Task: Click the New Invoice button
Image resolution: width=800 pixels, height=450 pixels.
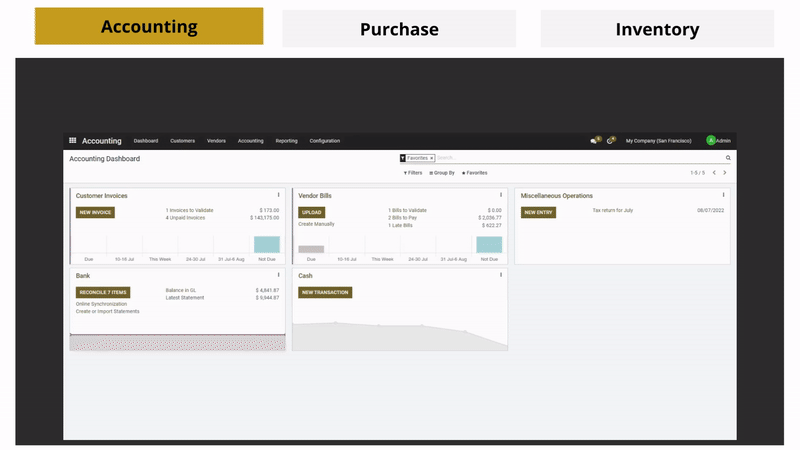Action: 95,212
